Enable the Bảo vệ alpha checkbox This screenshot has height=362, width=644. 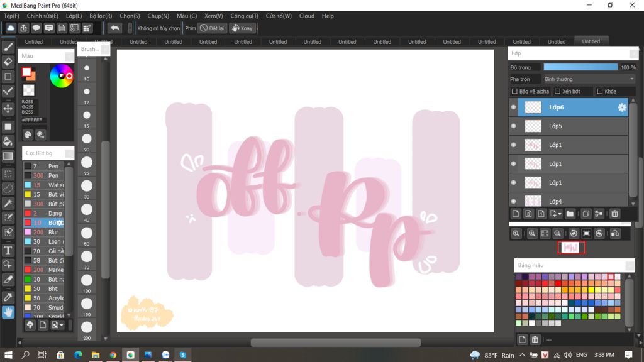pos(514,91)
